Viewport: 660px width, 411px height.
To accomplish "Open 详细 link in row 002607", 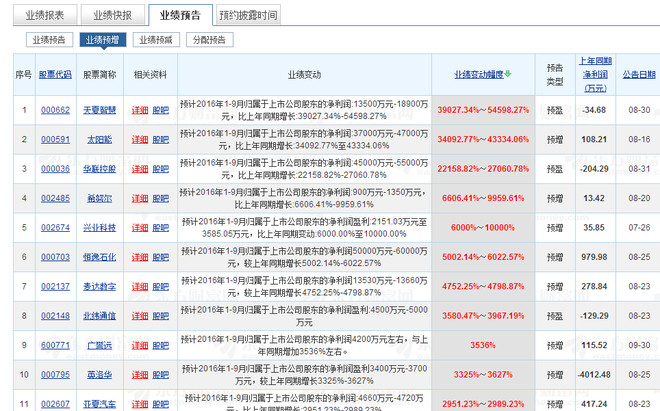I will (140, 404).
